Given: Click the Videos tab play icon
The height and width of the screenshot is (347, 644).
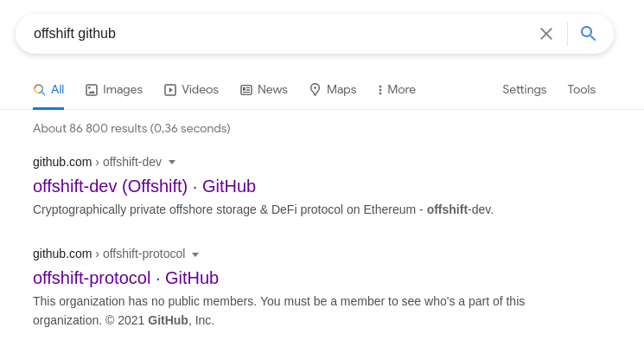Looking at the screenshot, I should (170, 90).
